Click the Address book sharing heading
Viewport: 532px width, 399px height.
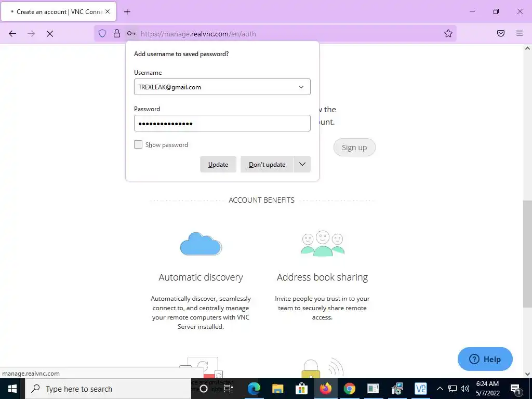click(x=322, y=277)
